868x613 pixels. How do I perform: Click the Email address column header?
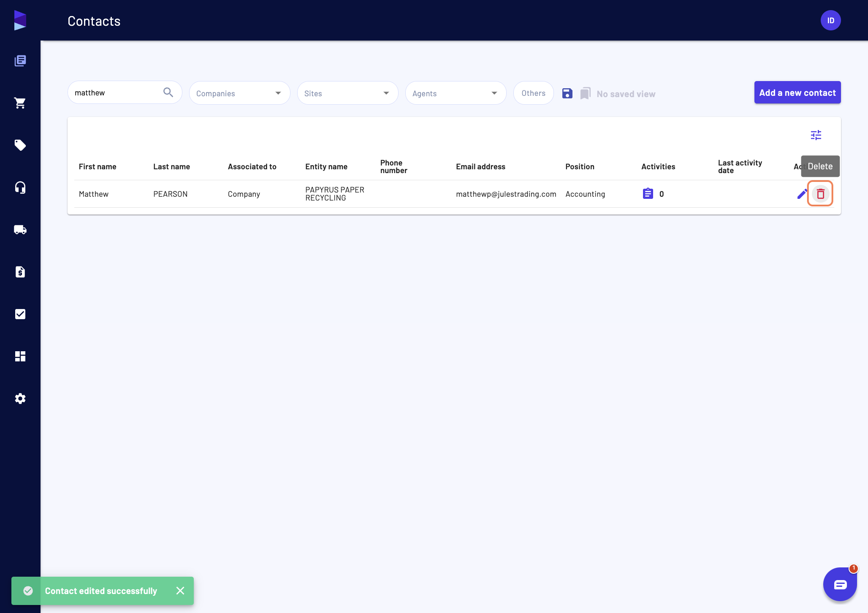coord(480,167)
